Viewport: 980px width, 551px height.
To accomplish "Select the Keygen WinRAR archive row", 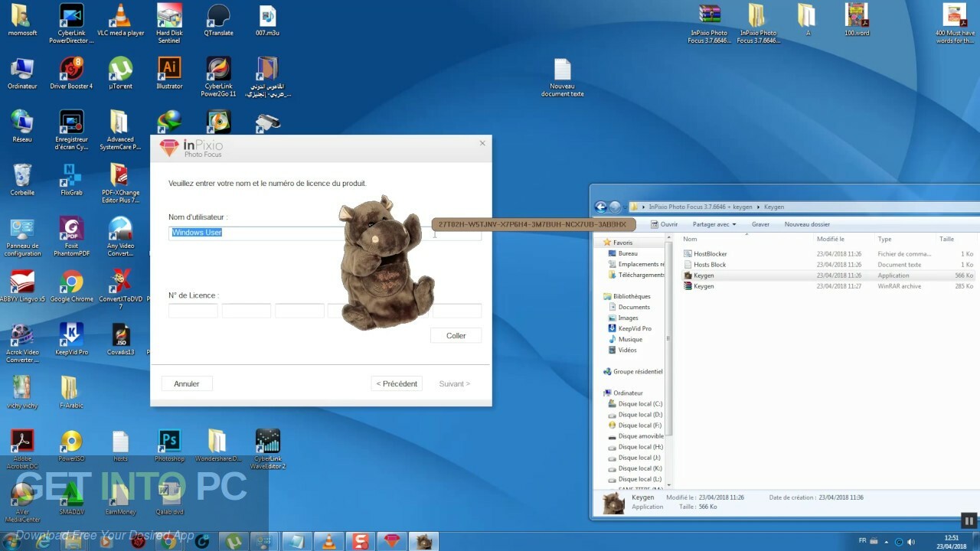I will 828,286.
